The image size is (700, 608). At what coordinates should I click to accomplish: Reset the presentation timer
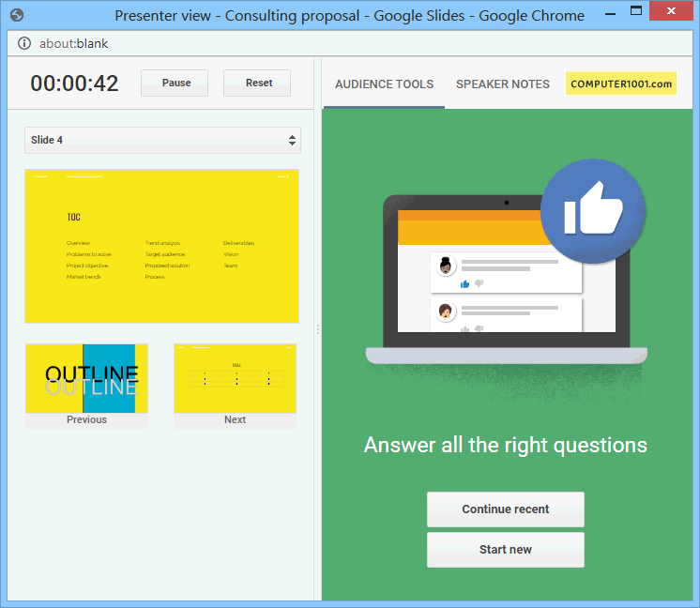point(257,83)
